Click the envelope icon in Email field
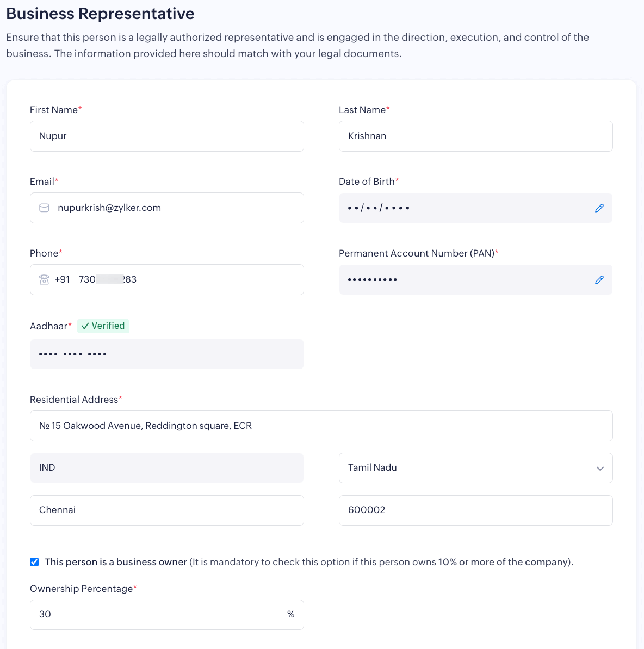The image size is (644, 649). (x=45, y=208)
